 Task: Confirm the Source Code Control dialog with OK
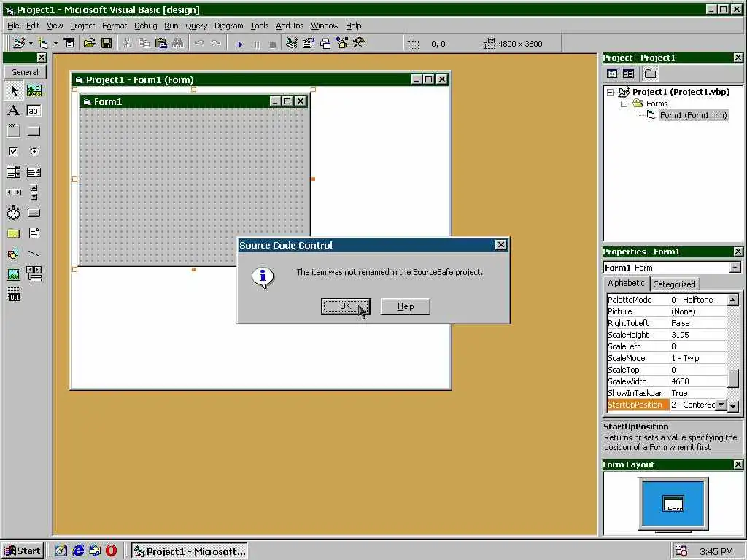pos(345,306)
